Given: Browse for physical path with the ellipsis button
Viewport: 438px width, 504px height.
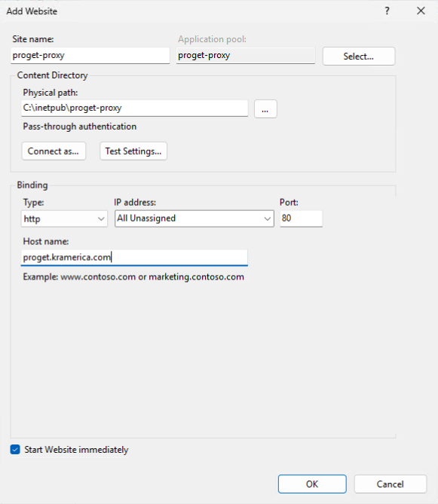Looking at the screenshot, I should click(x=265, y=109).
